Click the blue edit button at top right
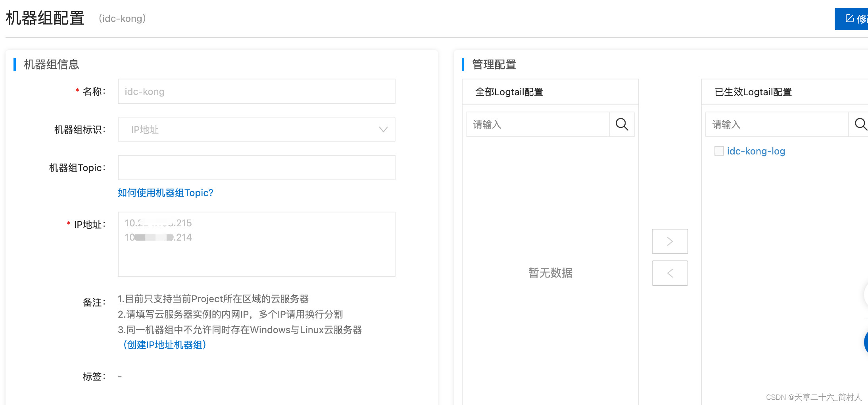868x405 pixels. [x=851, y=19]
